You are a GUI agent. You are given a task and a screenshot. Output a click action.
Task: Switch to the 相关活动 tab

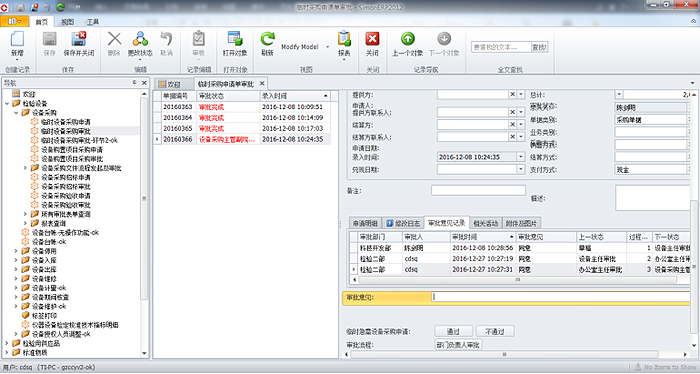click(x=486, y=223)
